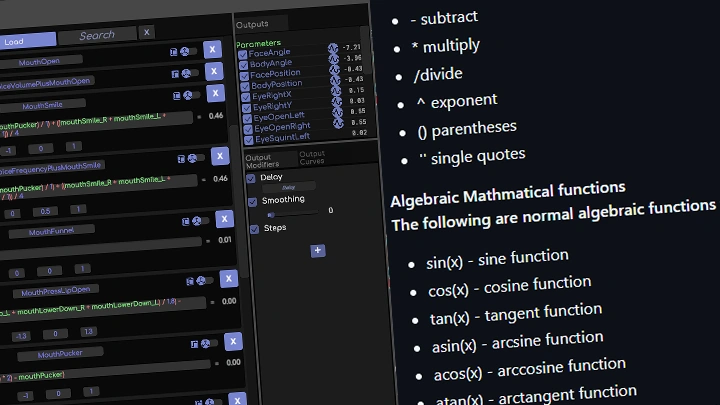Toggle the round switch on MouthFunnel row
Screen dimensions: 720x405
(201, 221)
